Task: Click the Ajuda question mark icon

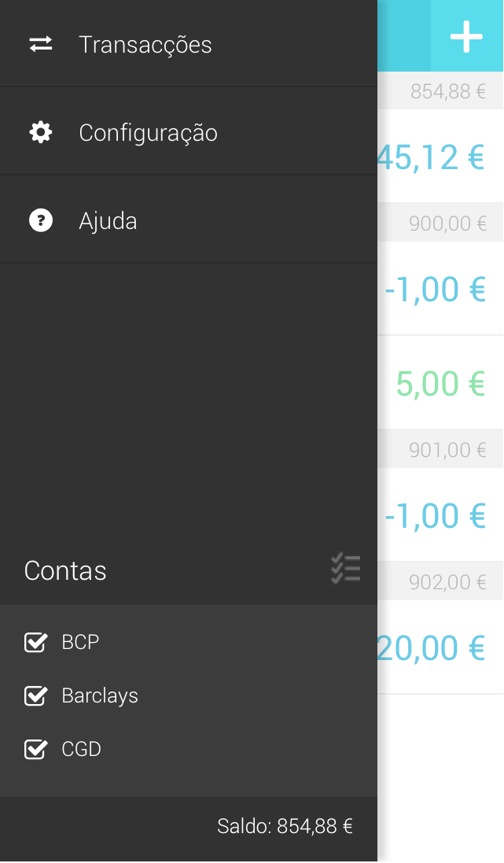Action: pos(41,220)
